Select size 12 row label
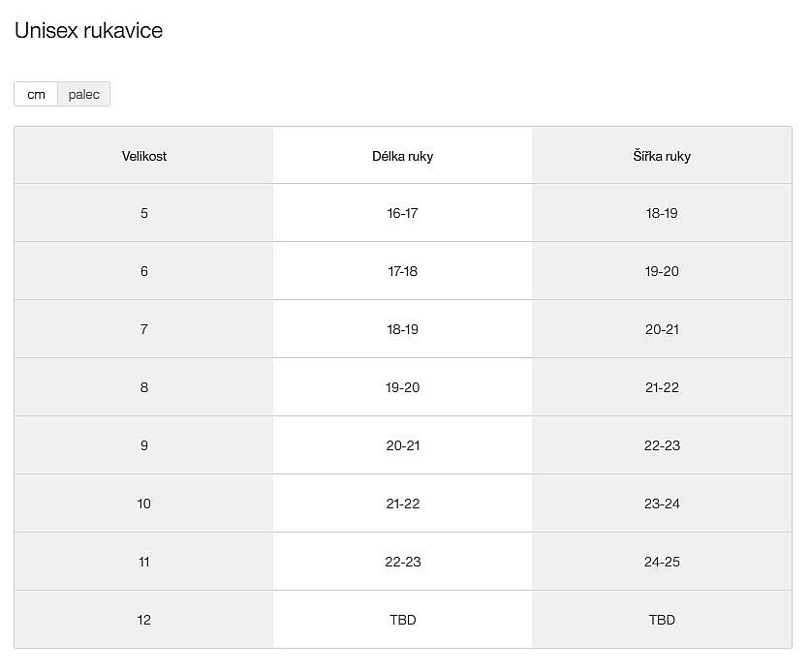Screen dimensions: 810x672 pyautogui.click(x=144, y=620)
